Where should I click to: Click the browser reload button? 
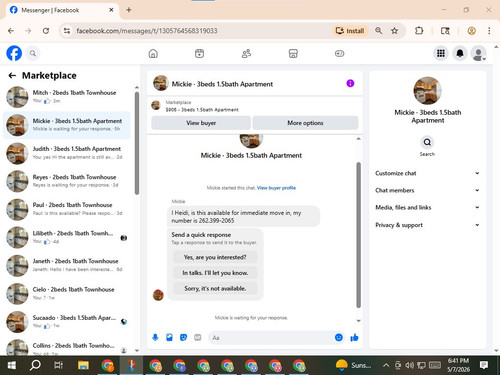point(46,31)
